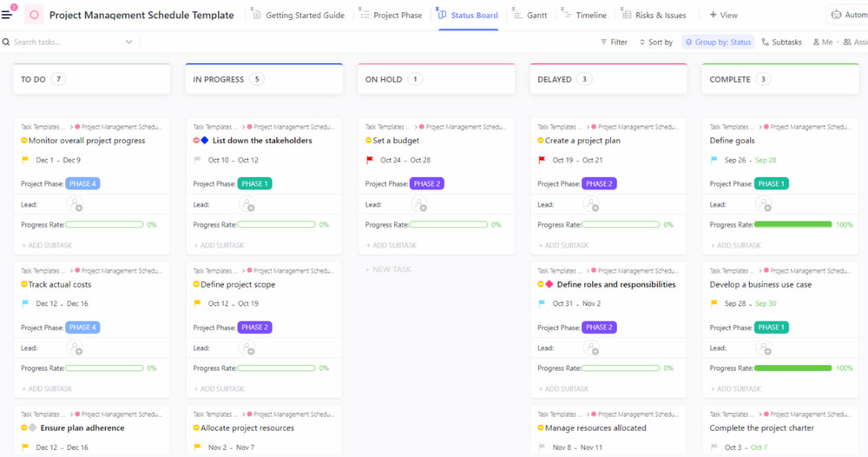Screen dimensions: 868x457
Task: Change the status icon of Monitor overall project progress
Action: click(24, 141)
